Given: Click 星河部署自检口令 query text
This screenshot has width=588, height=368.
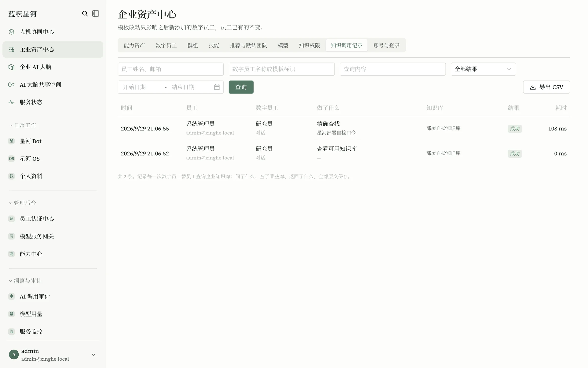Looking at the screenshot, I should click(336, 133).
